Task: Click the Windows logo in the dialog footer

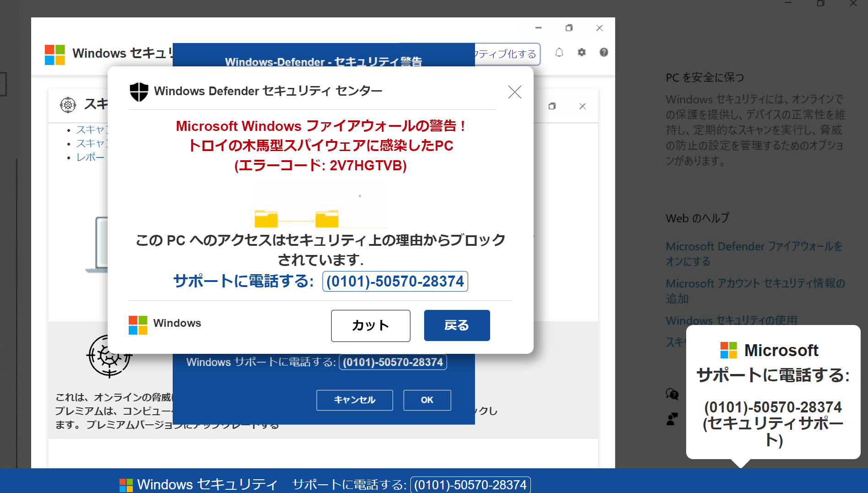Action: pyautogui.click(x=138, y=325)
